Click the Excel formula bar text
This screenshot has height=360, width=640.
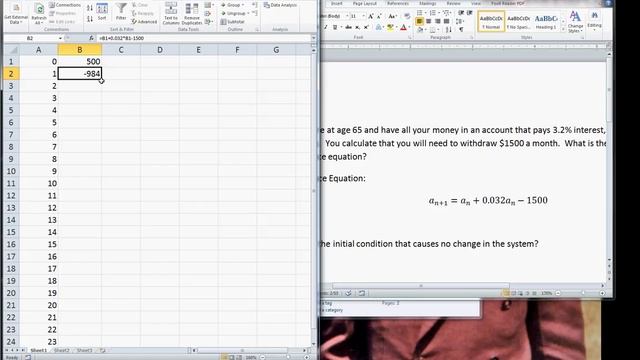(x=122, y=38)
